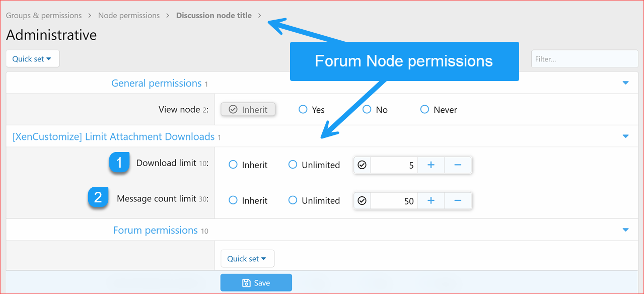Screen dimensions: 644x294
Task: Navigate to Groups & permissions breadcrumb
Action: (x=43, y=15)
